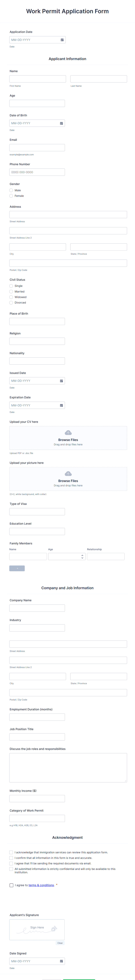The height and width of the screenshot is (980, 135).
Task: Open the Date of Birth calendar picker
Action: click(x=61, y=123)
